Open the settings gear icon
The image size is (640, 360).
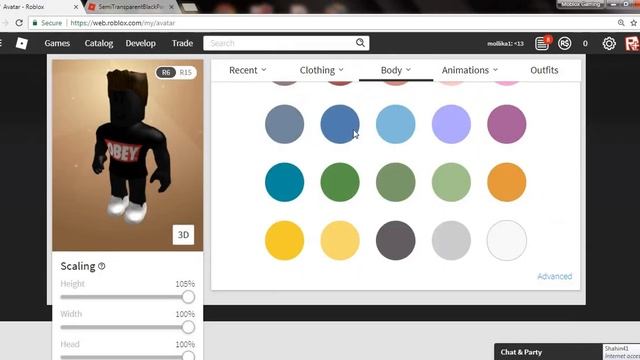pos(609,43)
